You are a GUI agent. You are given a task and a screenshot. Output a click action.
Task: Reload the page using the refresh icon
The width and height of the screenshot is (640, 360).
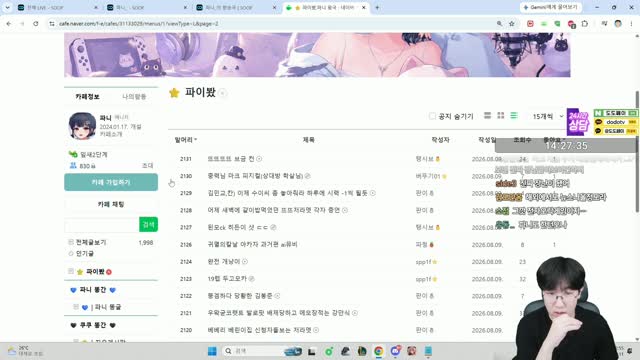[x=36, y=24]
